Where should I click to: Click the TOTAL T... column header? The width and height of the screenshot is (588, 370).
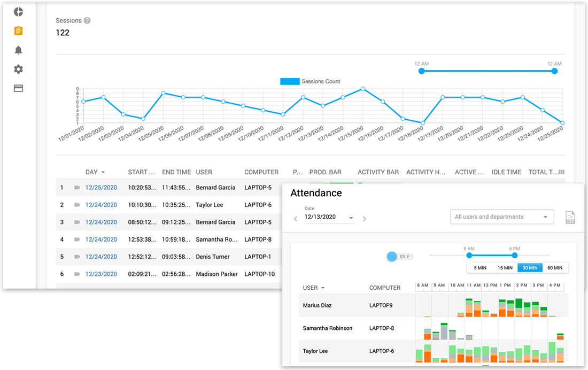[543, 172]
